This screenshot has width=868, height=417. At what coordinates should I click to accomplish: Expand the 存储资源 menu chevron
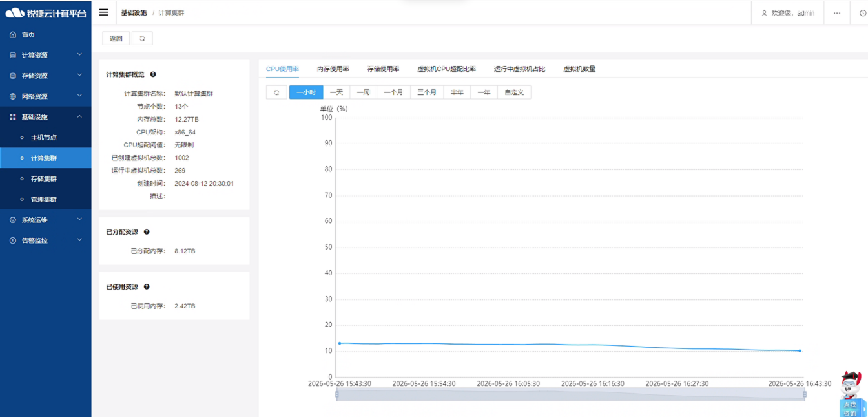point(79,76)
